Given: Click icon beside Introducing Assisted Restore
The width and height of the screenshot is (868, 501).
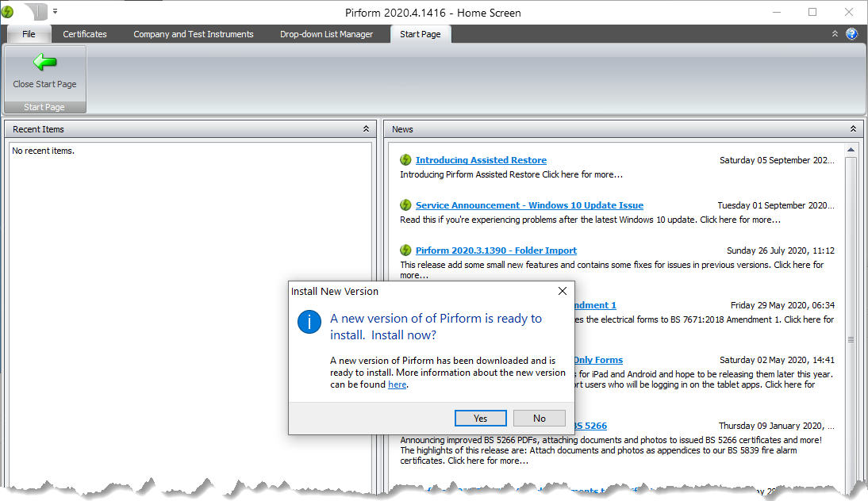Looking at the screenshot, I should click(406, 160).
